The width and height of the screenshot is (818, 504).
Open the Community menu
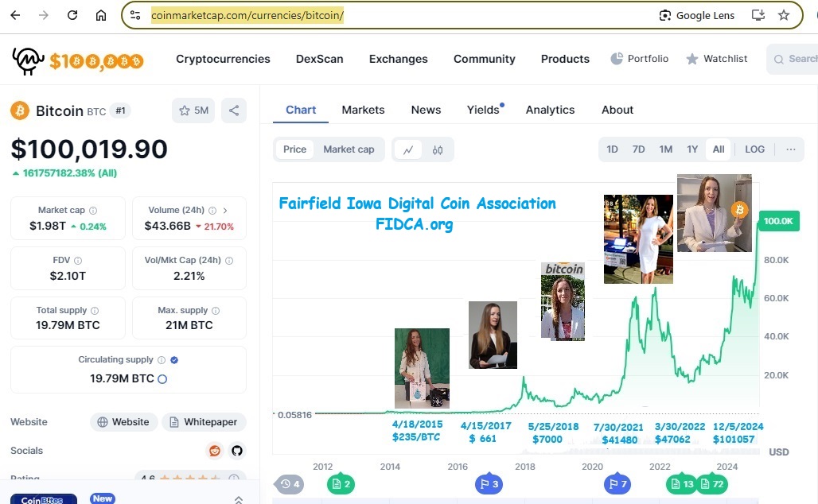(x=484, y=59)
